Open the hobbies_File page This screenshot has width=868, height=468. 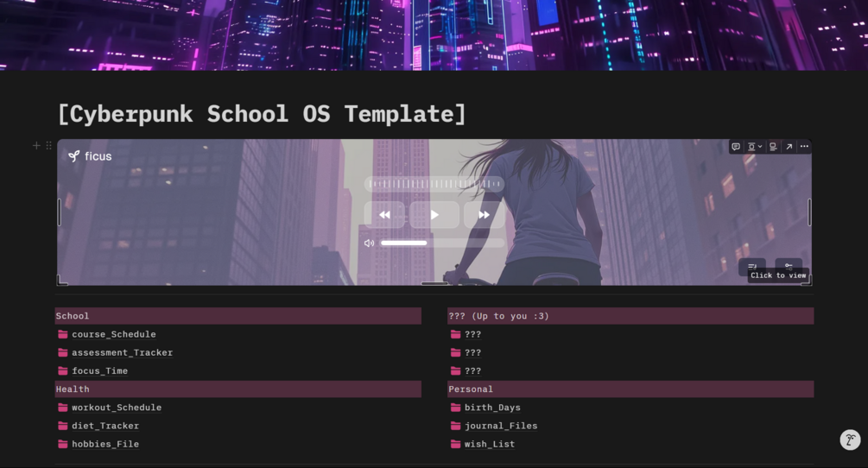point(105,444)
